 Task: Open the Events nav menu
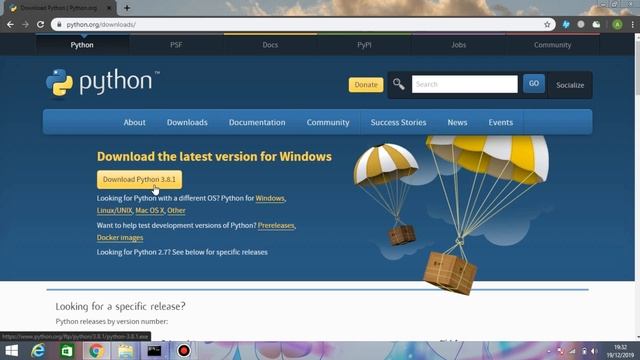(501, 122)
